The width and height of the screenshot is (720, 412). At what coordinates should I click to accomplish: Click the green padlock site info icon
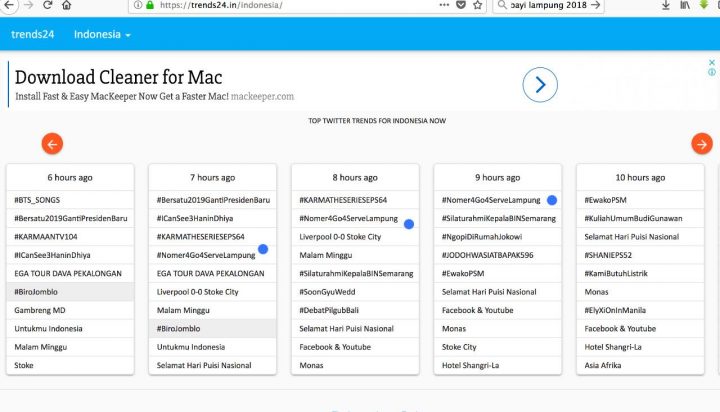[150, 5]
